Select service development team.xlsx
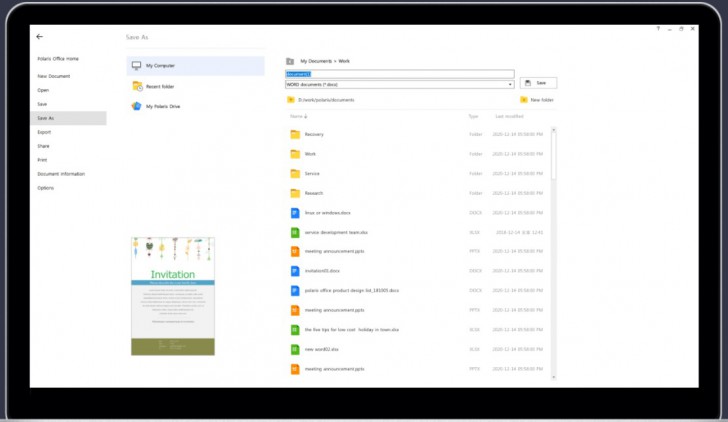 coord(336,233)
